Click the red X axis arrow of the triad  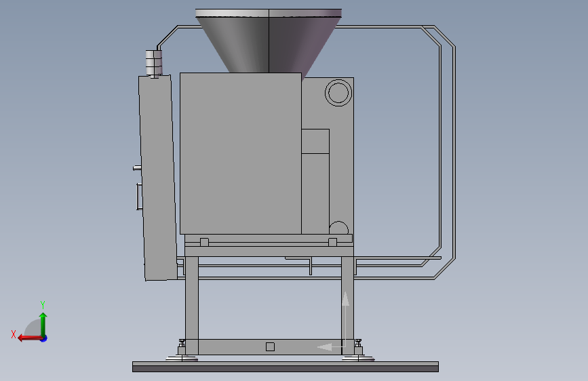30,338
